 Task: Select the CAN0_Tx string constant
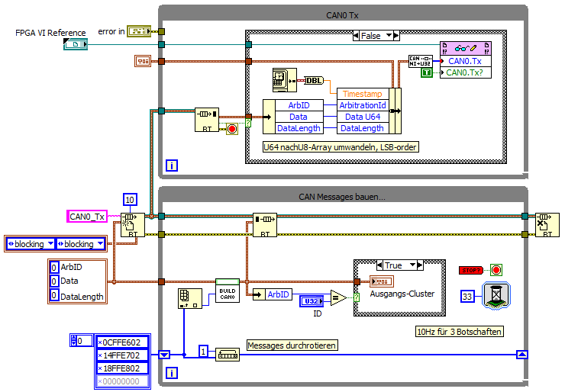pyautogui.click(x=87, y=217)
